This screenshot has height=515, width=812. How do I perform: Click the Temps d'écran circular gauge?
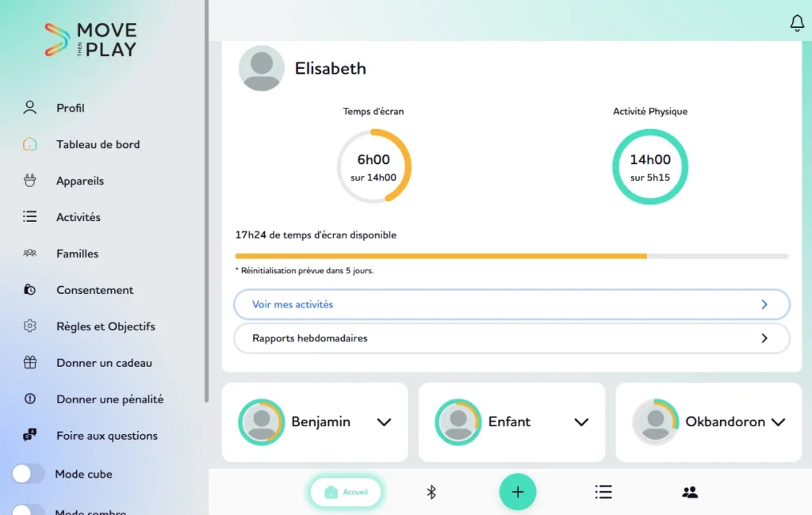[374, 166]
